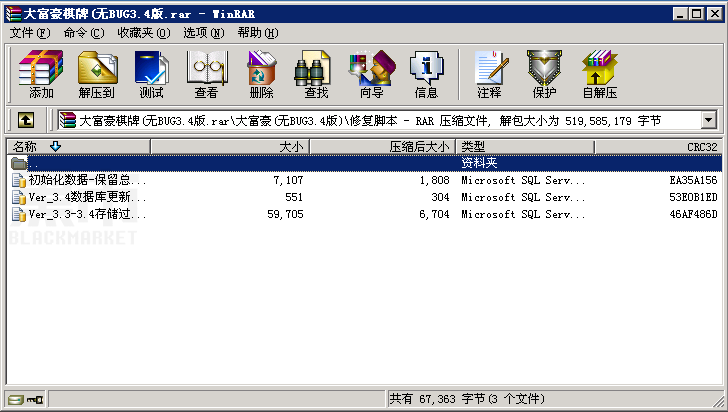Image resolution: width=728 pixels, height=412 pixels.
Task: Click the 注释 (Comment) toolbar icon
Action: pos(491,68)
